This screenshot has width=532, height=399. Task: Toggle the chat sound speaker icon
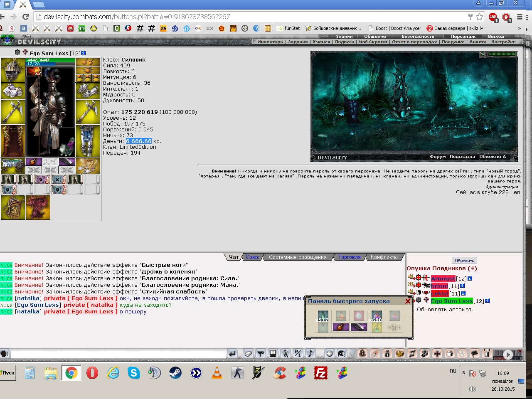tap(310, 354)
